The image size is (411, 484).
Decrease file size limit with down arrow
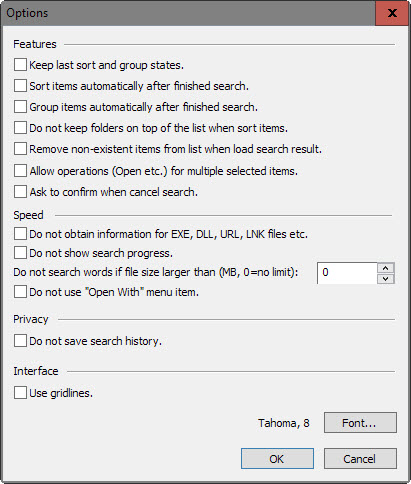[x=386, y=279]
